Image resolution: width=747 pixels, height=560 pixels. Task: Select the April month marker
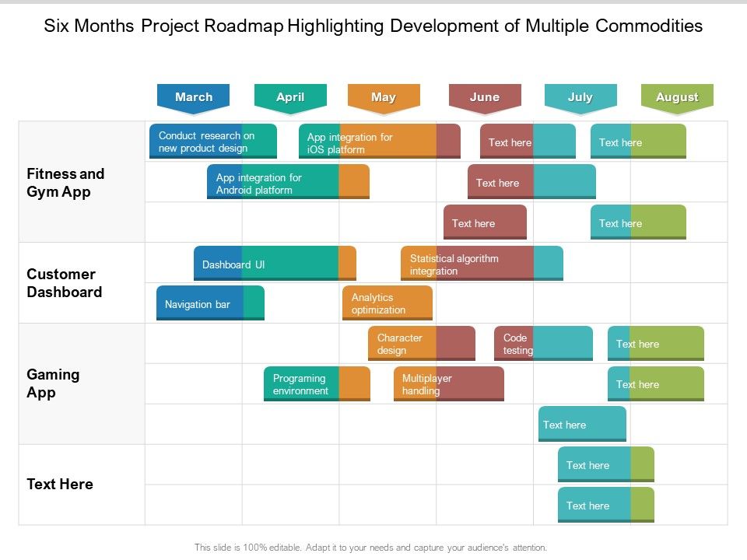[290, 96]
